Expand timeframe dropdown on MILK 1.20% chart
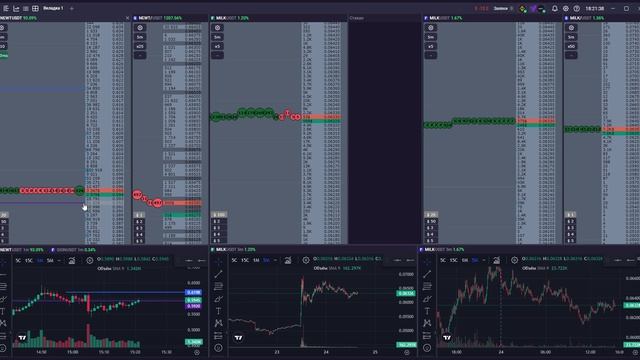The width and height of the screenshot is (640, 360). pyautogui.click(x=276, y=260)
